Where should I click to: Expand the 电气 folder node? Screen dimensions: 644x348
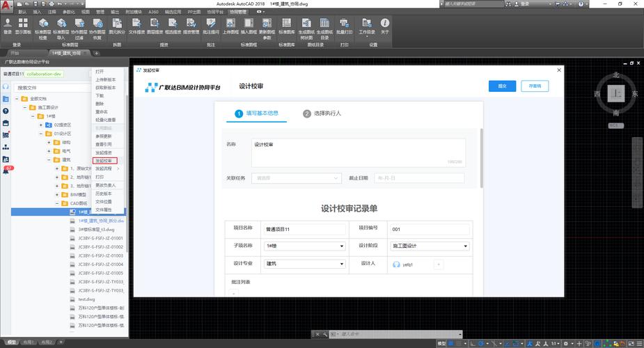49,151
